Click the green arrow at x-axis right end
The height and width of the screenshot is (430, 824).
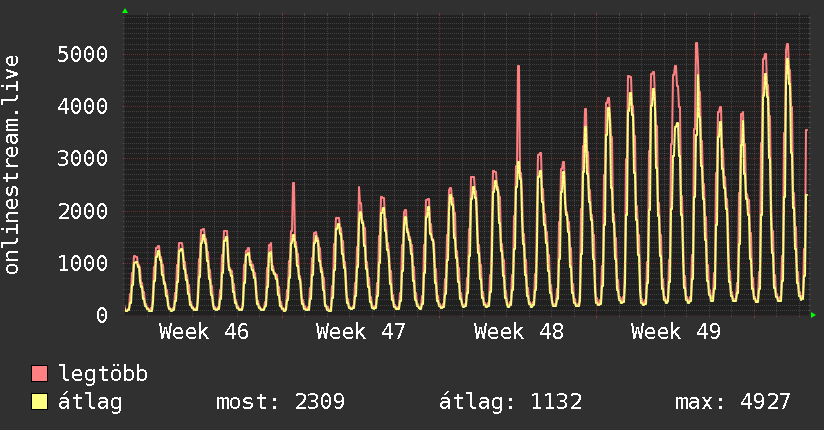(x=813, y=315)
